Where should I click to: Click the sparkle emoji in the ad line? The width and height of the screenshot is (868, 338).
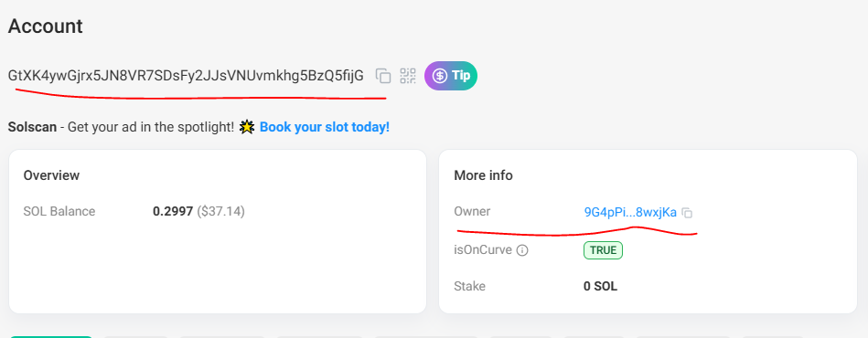(x=248, y=127)
